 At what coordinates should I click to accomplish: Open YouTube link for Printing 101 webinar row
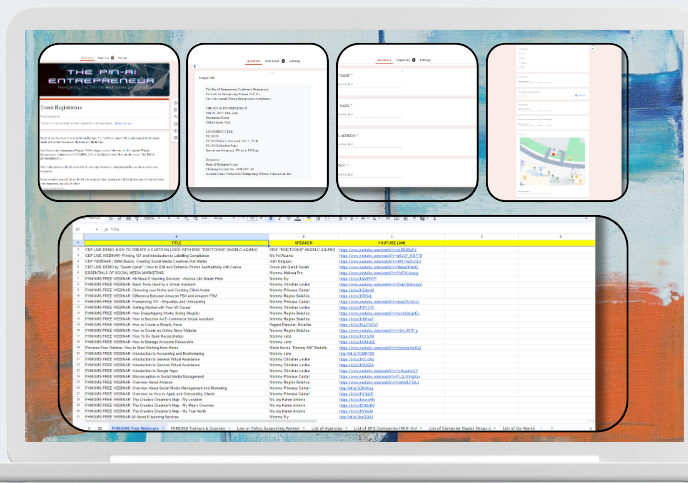point(380,255)
